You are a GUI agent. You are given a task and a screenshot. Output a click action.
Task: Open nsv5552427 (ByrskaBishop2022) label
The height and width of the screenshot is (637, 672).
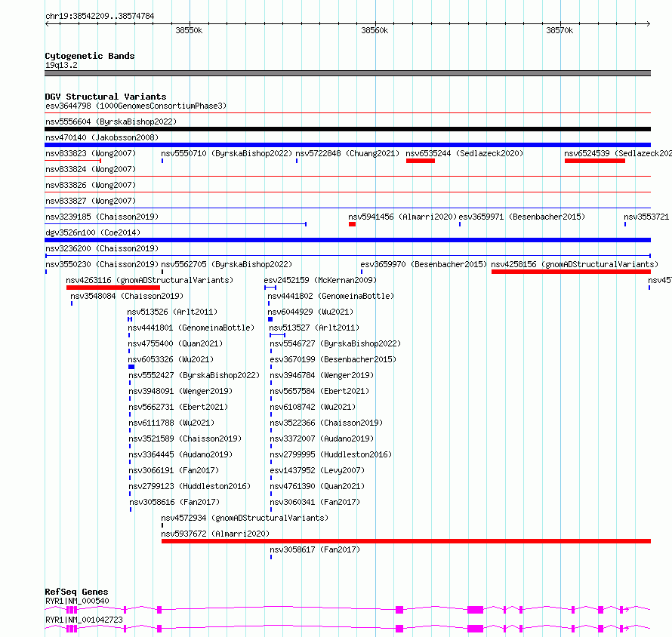tap(194, 375)
